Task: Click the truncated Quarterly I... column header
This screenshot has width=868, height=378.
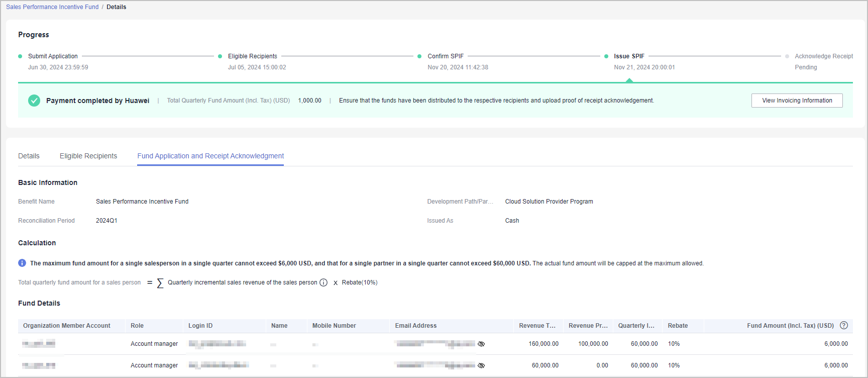Action: pos(636,326)
